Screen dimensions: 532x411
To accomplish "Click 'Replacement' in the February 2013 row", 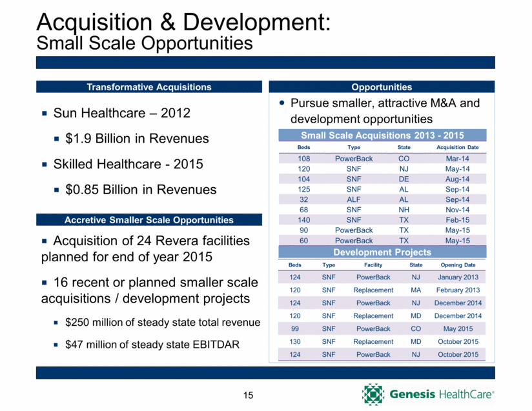I will (x=373, y=290).
